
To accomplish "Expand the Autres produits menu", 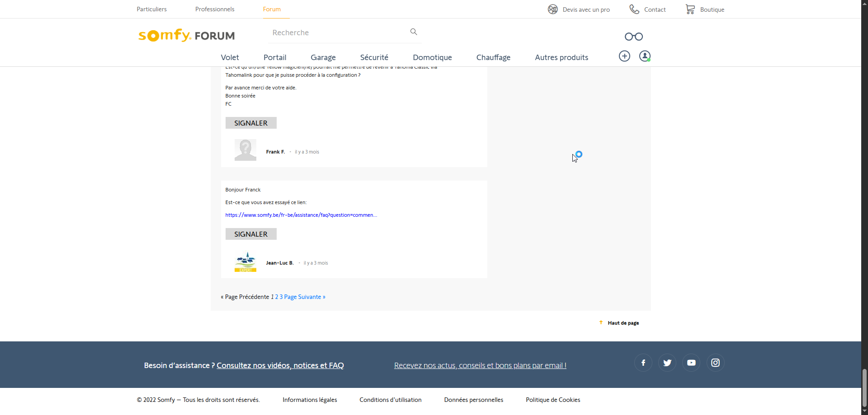I will (561, 57).
